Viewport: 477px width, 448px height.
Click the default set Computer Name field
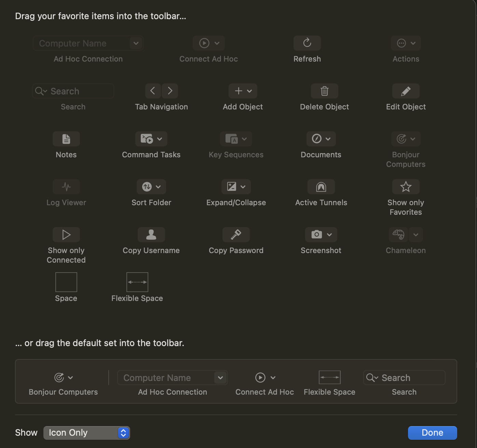pos(166,378)
